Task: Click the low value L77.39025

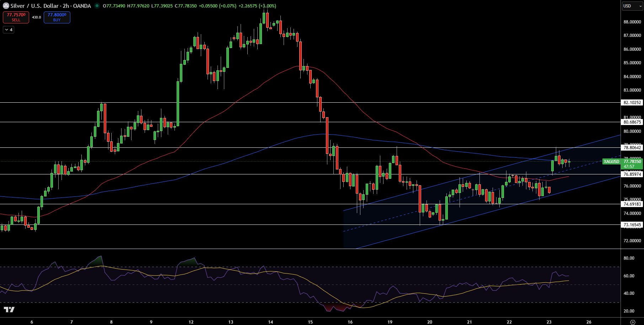Action: coord(162,6)
